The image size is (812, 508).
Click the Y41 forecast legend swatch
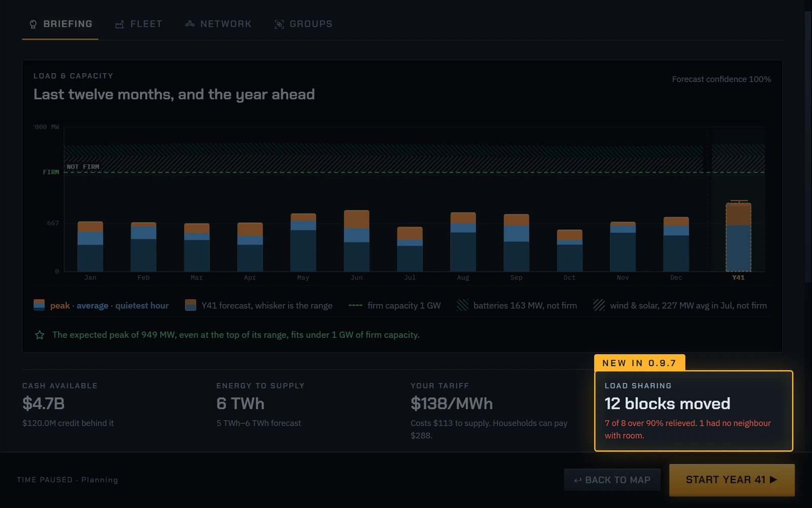(x=190, y=305)
